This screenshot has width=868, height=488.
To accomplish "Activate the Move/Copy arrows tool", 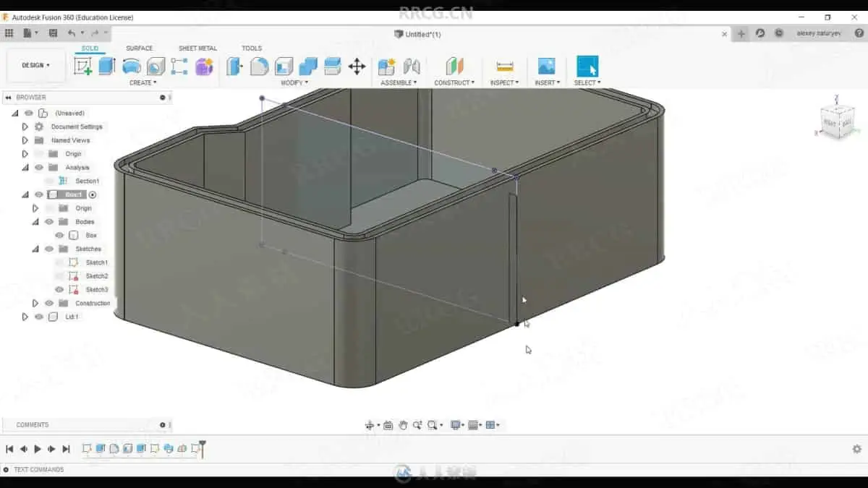I will [x=357, y=67].
